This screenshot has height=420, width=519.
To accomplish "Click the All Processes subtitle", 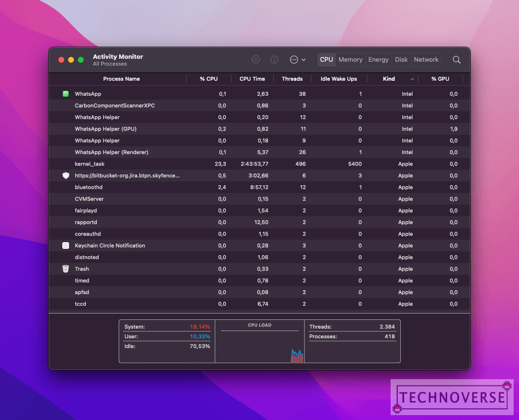I will [x=109, y=64].
